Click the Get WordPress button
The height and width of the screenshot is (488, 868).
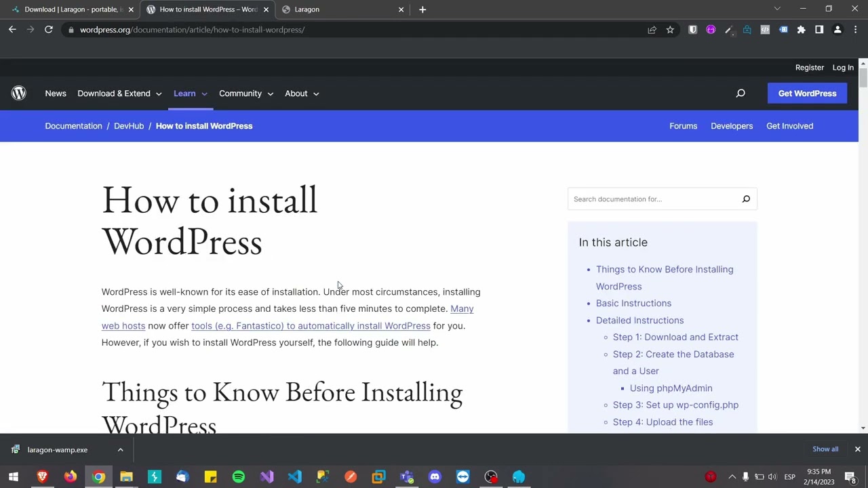tap(807, 94)
